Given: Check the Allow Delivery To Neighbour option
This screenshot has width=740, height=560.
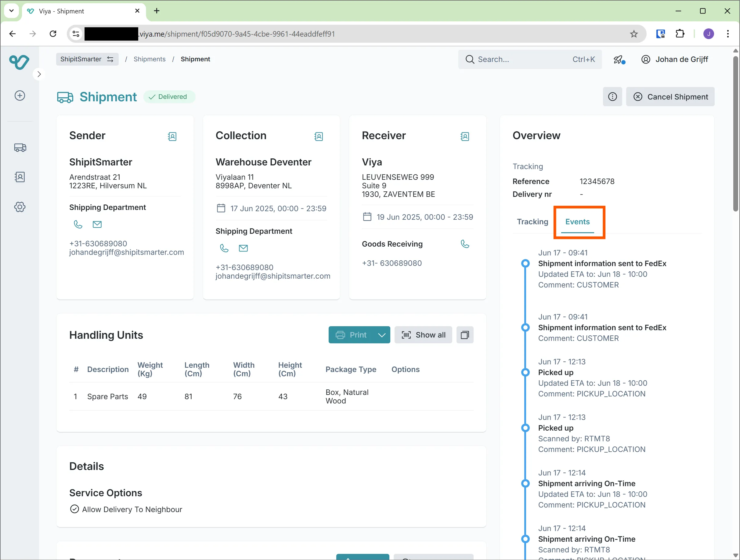Looking at the screenshot, I should 74,509.
